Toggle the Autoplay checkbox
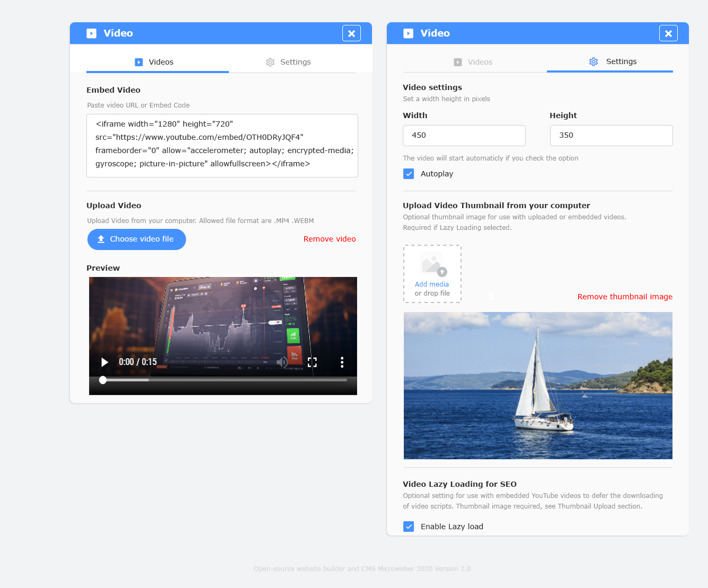Screen dimensions: 708x588 tap(409, 174)
